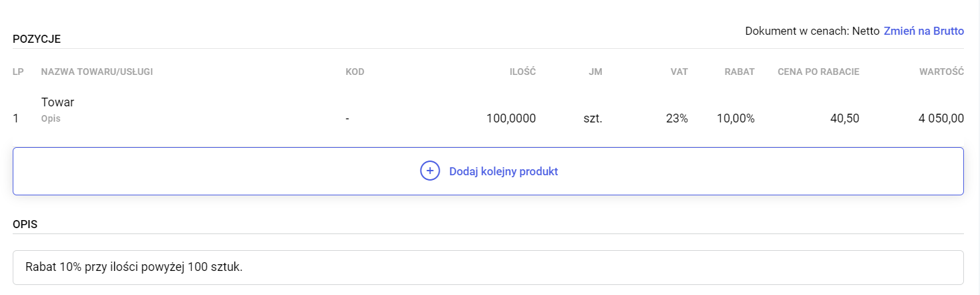The height and width of the screenshot is (295, 980).
Task: Click the discount value 10,00%
Action: click(x=735, y=118)
